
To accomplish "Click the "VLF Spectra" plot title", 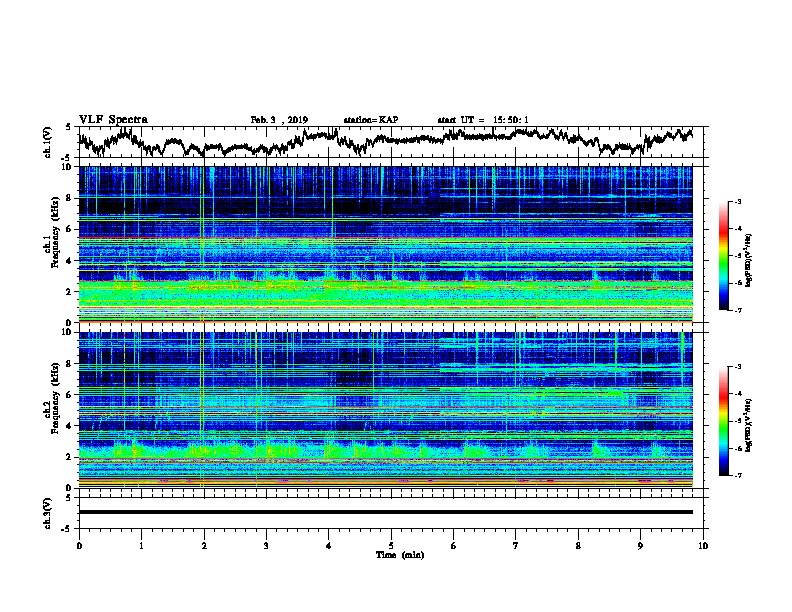I will click(113, 120).
